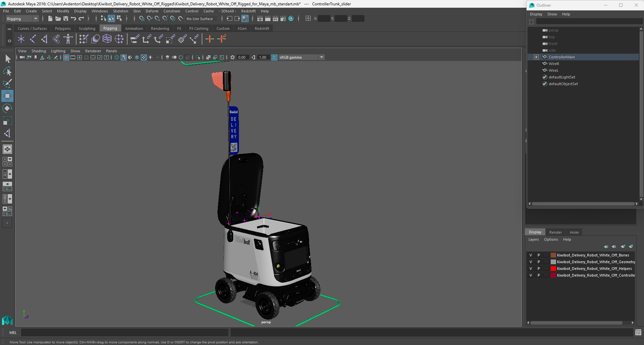
Task: Open the shelf options gear menu
Action: point(9,41)
